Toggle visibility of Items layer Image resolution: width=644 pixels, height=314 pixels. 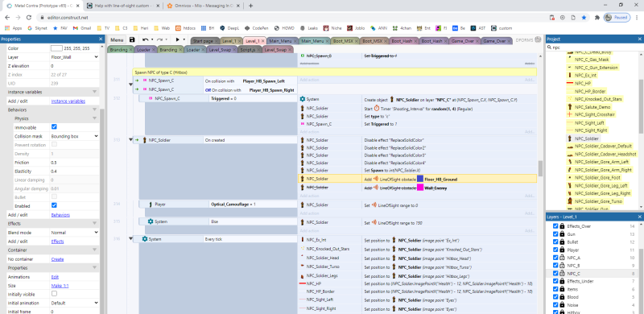tap(555, 289)
